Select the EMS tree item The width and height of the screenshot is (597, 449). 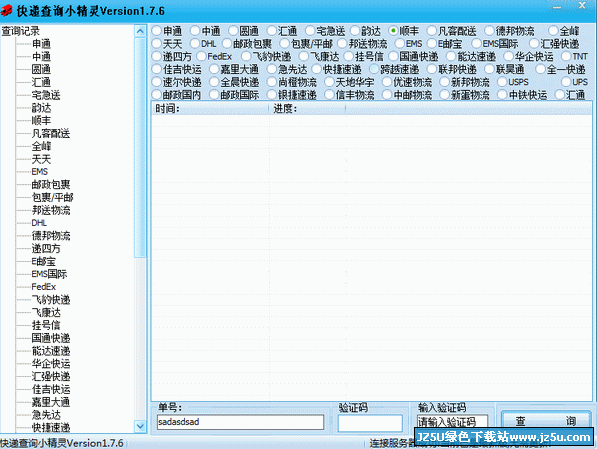click(x=40, y=172)
